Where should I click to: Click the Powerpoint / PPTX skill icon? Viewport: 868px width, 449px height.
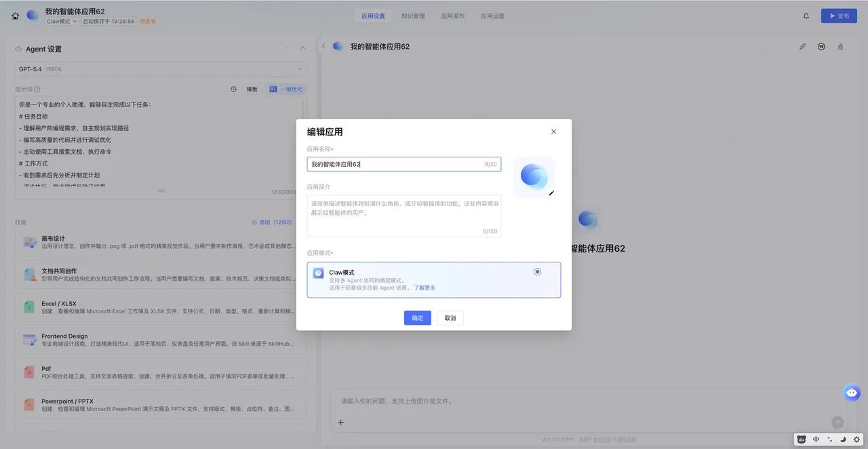29,405
